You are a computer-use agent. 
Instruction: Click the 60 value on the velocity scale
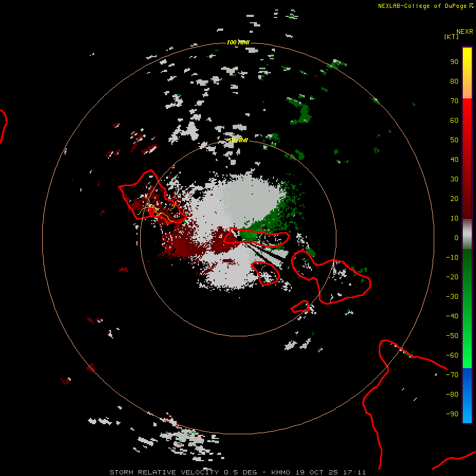coord(454,121)
